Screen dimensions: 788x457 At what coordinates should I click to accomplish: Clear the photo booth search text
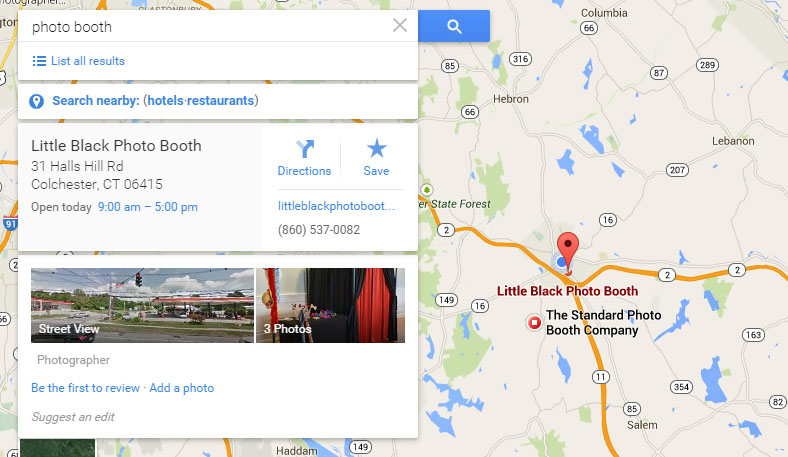(x=400, y=25)
